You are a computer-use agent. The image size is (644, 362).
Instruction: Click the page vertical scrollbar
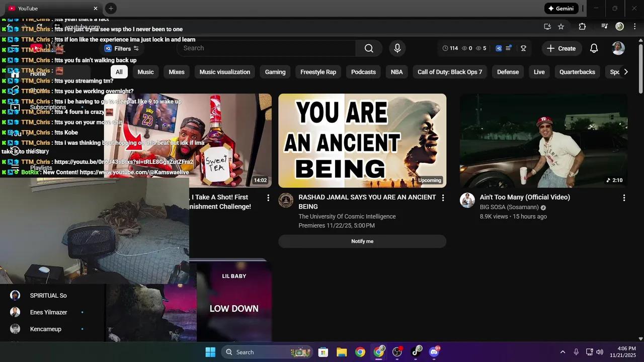(640, 68)
